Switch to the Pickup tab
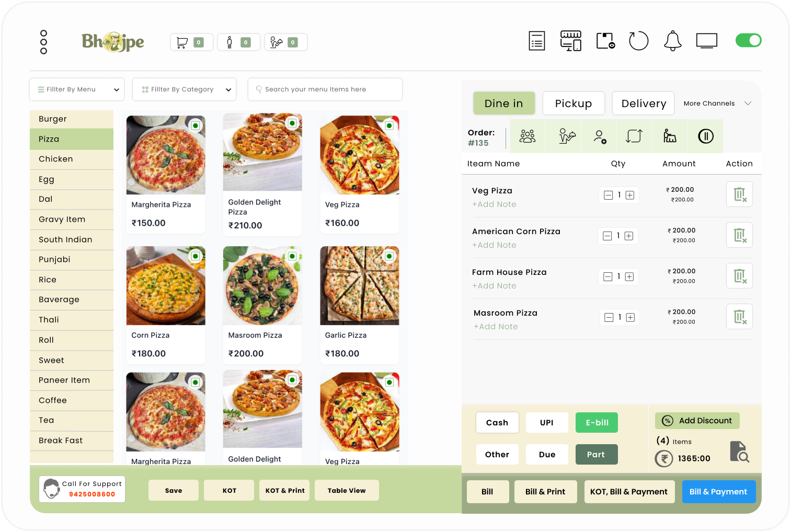The height and width of the screenshot is (532, 791). pyautogui.click(x=574, y=103)
